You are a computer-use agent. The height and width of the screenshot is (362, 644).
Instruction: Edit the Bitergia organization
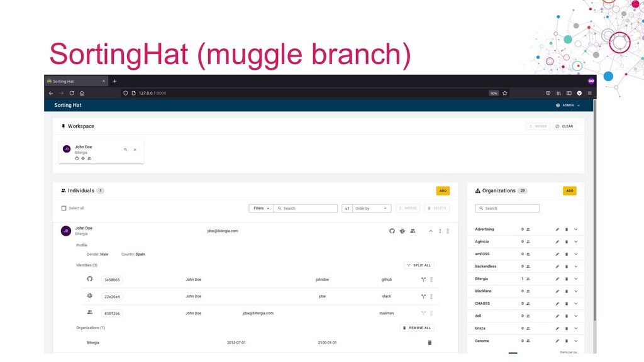click(557, 278)
